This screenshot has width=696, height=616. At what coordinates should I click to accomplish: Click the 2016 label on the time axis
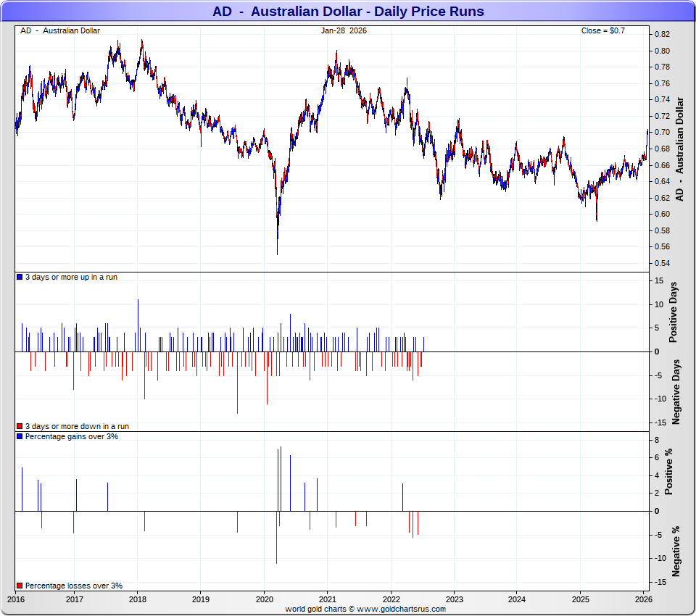[15, 599]
